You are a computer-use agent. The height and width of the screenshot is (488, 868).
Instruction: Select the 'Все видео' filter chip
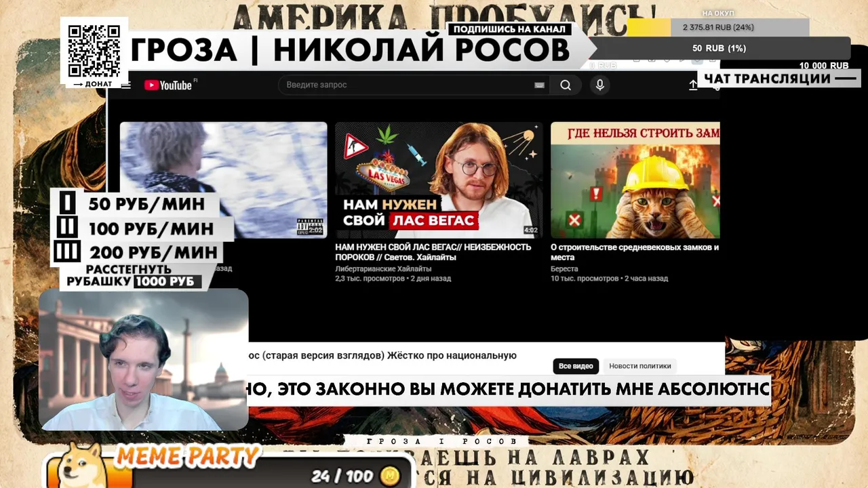coord(576,366)
